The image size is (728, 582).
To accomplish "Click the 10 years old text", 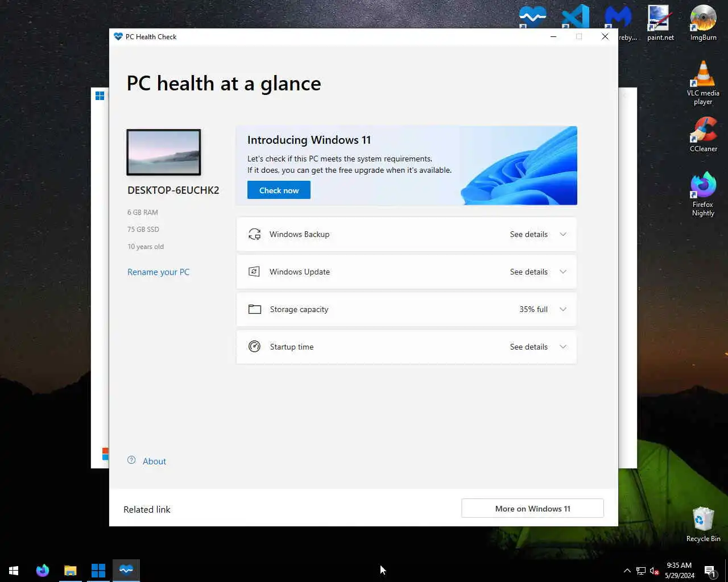I will pos(146,247).
